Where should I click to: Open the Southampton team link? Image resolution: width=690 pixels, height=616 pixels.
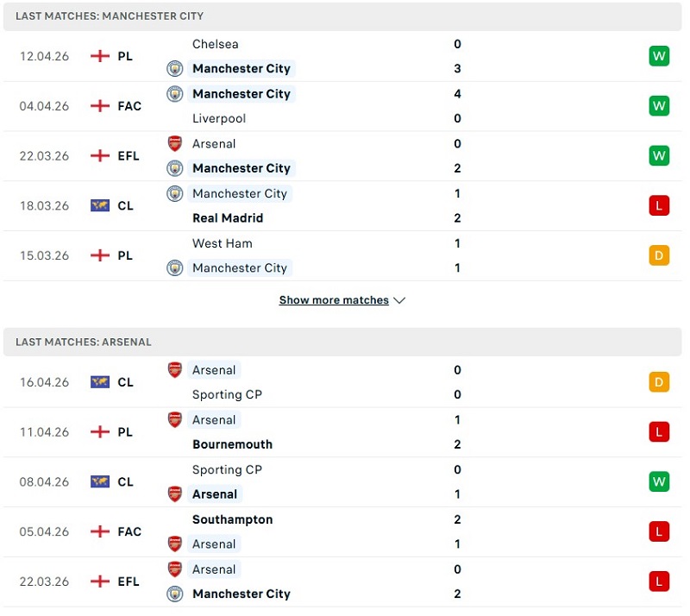[x=232, y=519]
